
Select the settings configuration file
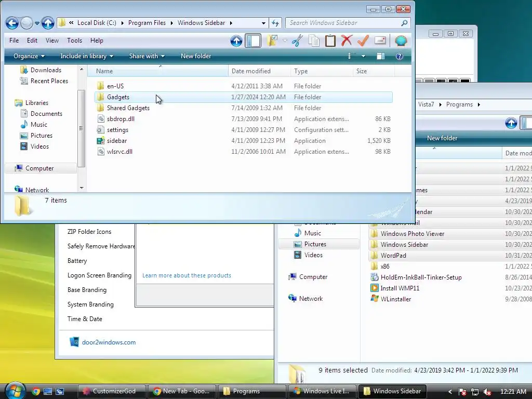(x=117, y=129)
